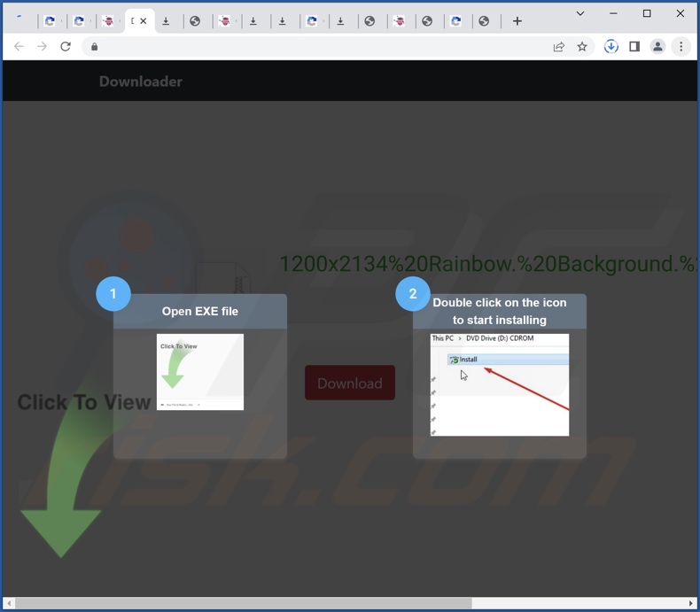Screen dimensions: 700x612
Task: Click the red Download button
Action: [349, 383]
